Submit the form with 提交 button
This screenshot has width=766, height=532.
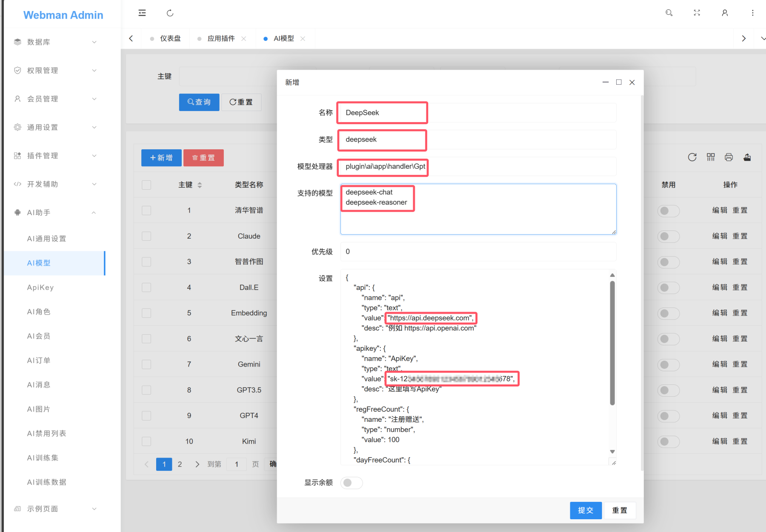pos(586,510)
